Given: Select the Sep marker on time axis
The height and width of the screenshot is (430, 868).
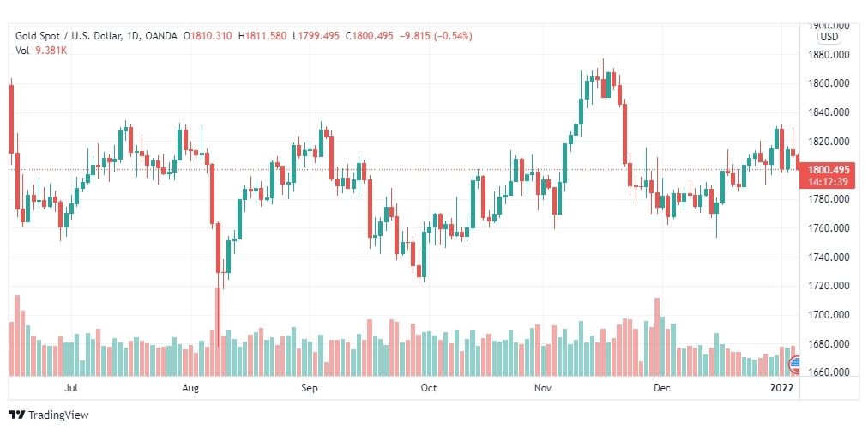Looking at the screenshot, I should pyautogui.click(x=310, y=388).
